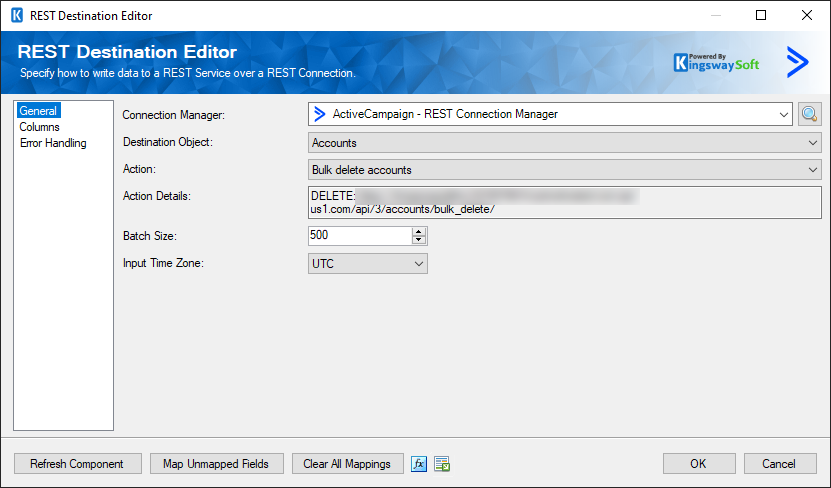Click the 'Batch Size:' label
Image resolution: width=831 pixels, height=488 pixels.
pos(149,236)
